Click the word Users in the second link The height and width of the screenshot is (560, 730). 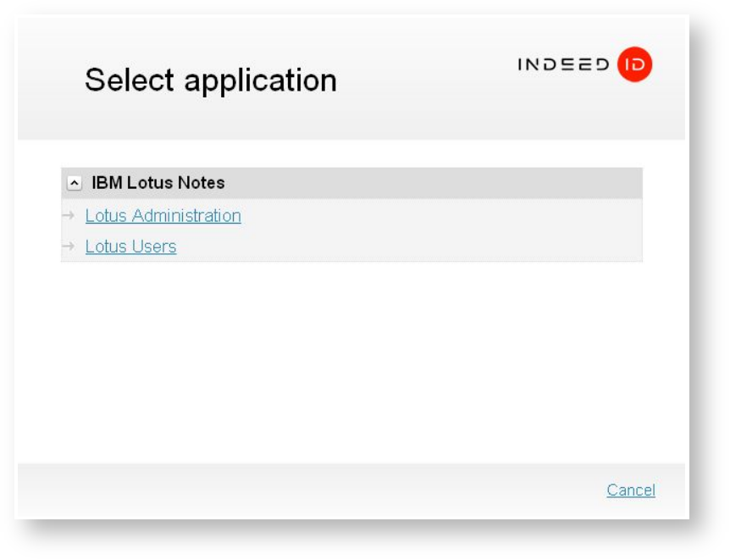click(x=153, y=247)
